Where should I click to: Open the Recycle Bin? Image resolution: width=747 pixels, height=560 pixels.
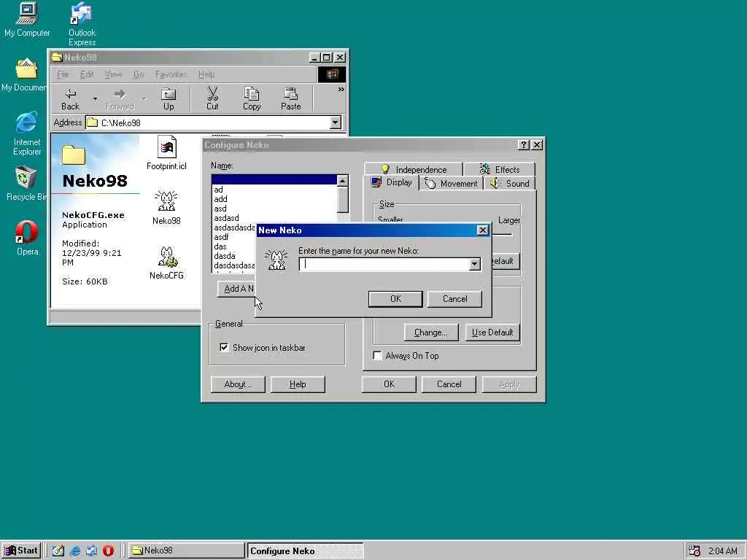tap(26, 184)
